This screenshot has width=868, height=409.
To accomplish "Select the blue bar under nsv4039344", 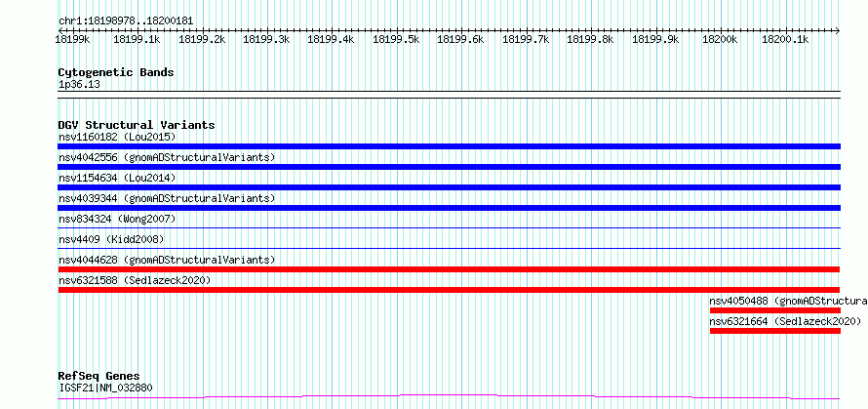I will (x=449, y=208).
